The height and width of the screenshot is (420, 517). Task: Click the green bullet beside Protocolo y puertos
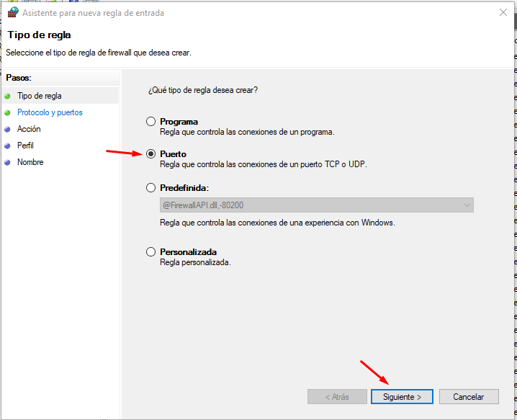click(x=7, y=112)
